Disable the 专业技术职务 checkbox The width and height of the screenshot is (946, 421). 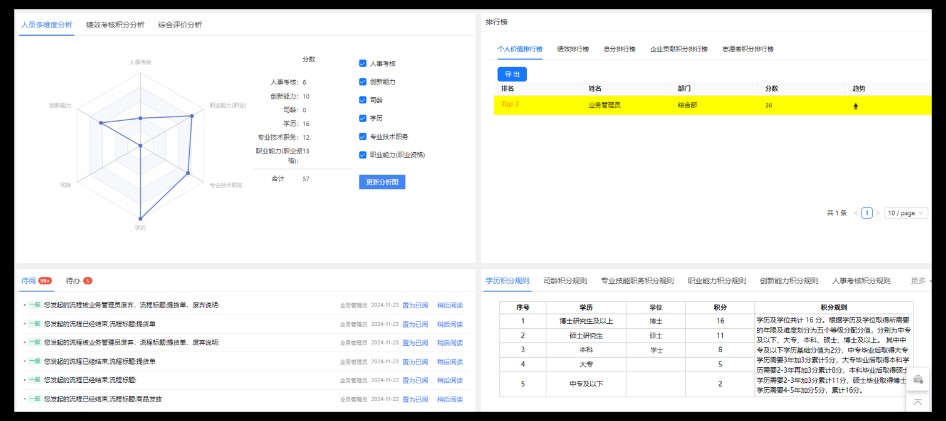[x=362, y=136]
